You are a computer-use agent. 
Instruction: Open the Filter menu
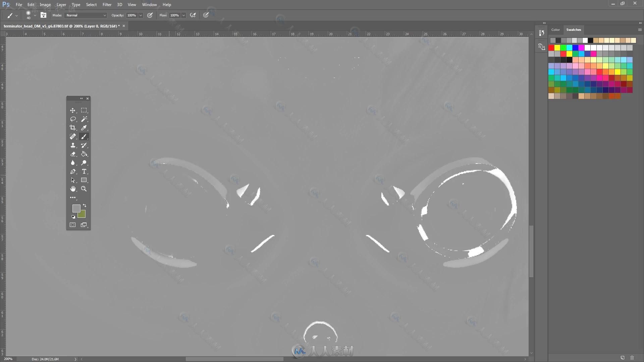pos(107,4)
